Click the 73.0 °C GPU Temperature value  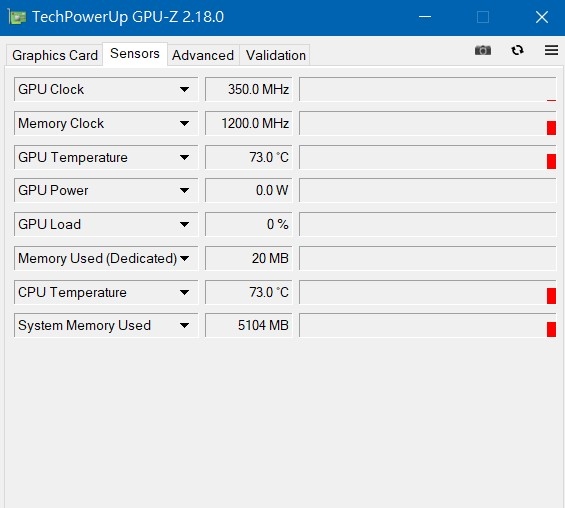click(x=249, y=157)
